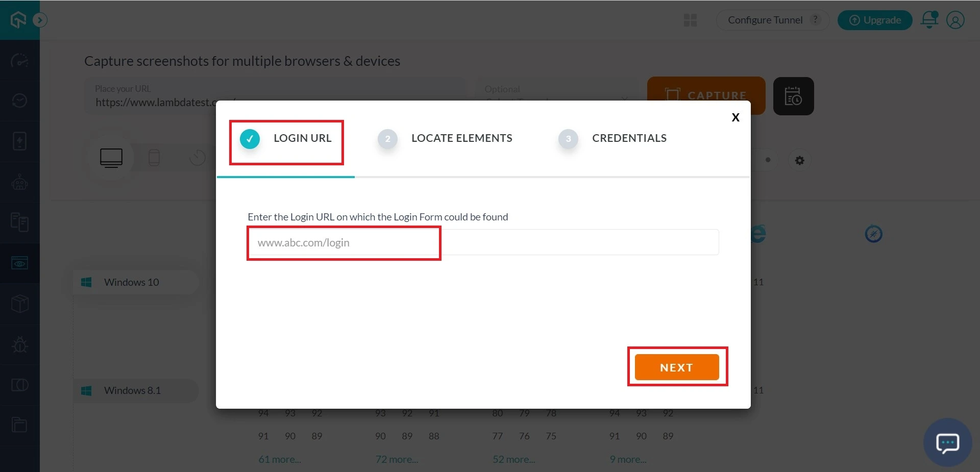
Task: Click the notifications bell icon
Action: [929, 20]
